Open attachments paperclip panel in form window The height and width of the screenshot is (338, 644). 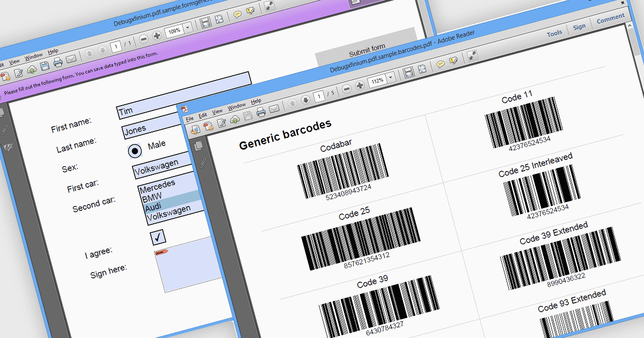coord(4,129)
